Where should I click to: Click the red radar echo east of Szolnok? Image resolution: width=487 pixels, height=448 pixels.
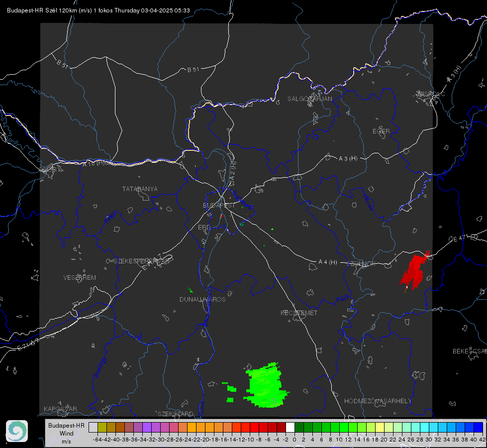[x=415, y=270]
